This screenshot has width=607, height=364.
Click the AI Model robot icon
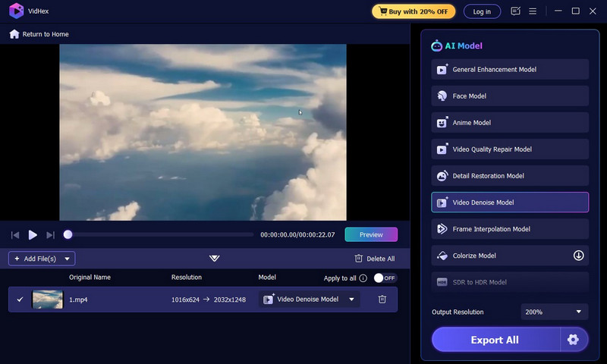pos(436,45)
